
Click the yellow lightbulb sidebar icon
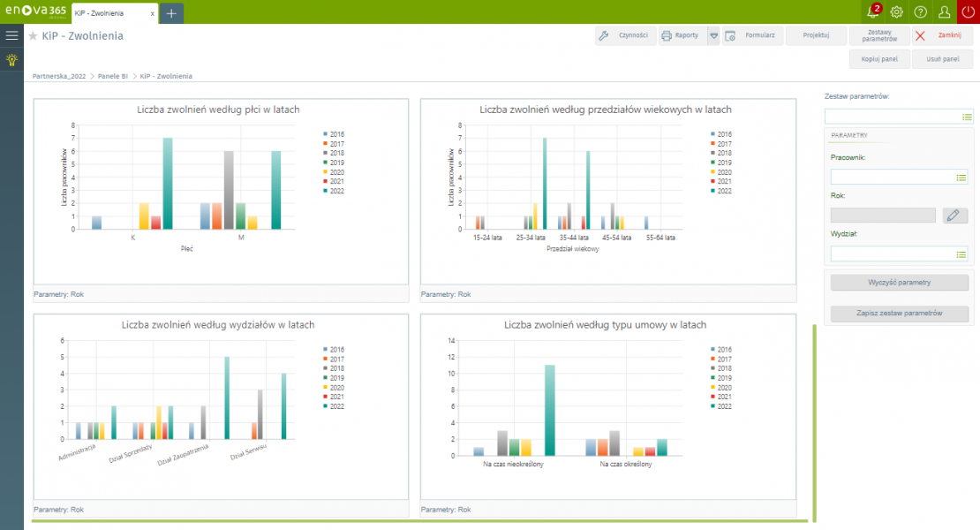click(11, 60)
